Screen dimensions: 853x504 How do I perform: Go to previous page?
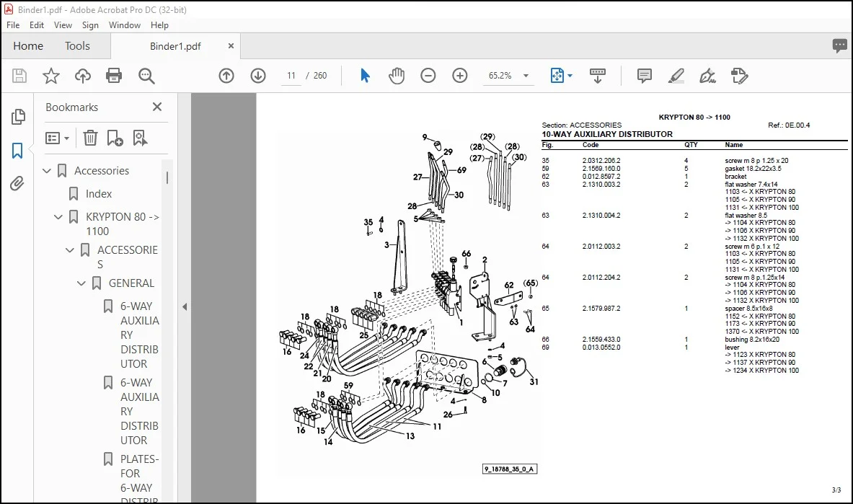tap(226, 76)
